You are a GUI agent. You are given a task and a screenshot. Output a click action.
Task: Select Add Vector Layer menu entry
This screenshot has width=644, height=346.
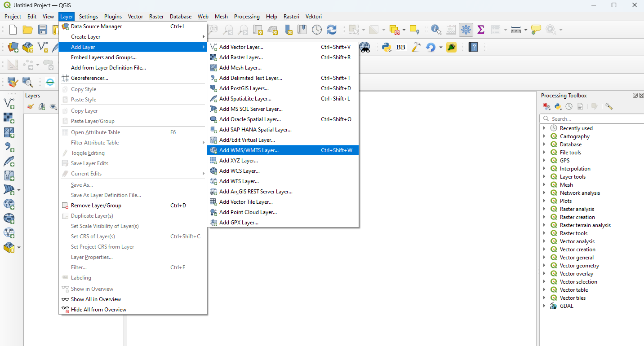(x=283, y=47)
